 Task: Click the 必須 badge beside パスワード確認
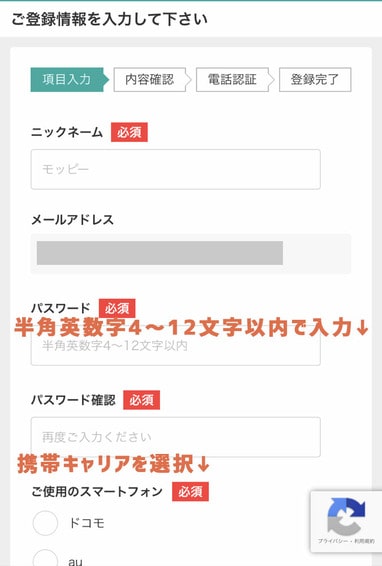click(x=142, y=400)
